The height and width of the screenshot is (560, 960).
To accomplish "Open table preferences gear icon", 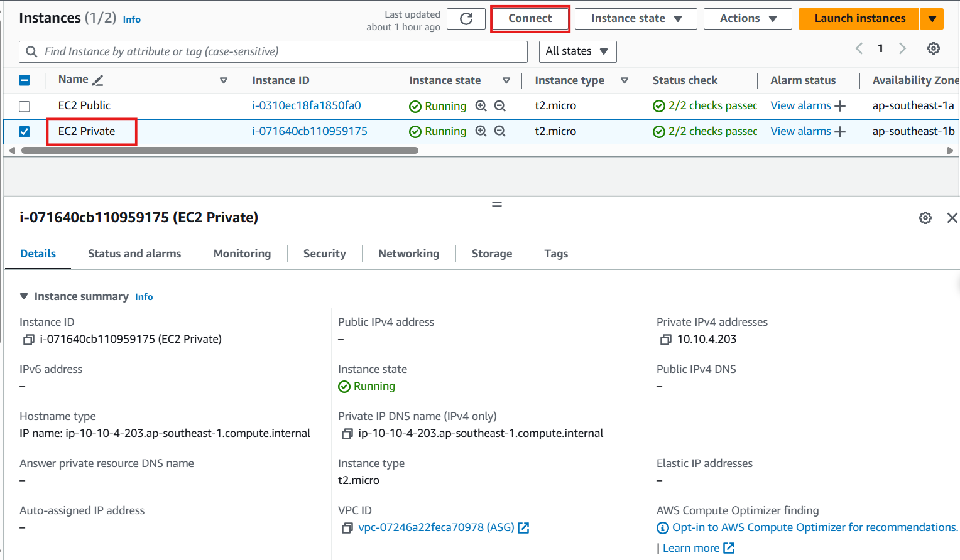I will click(x=934, y=48).
